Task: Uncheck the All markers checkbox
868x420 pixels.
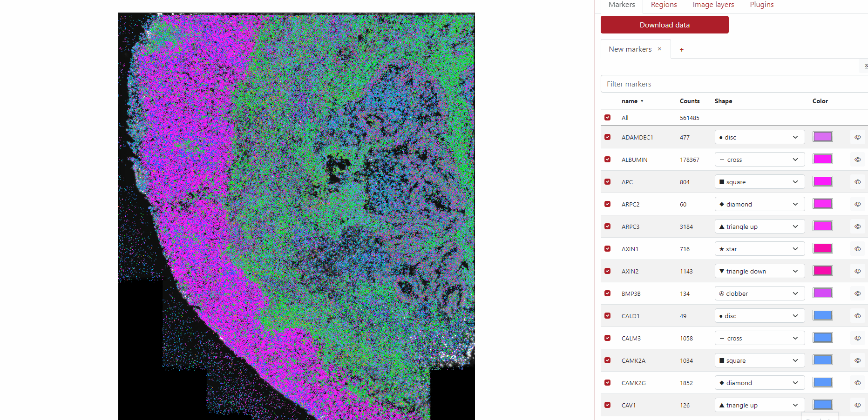Action: 607,118
